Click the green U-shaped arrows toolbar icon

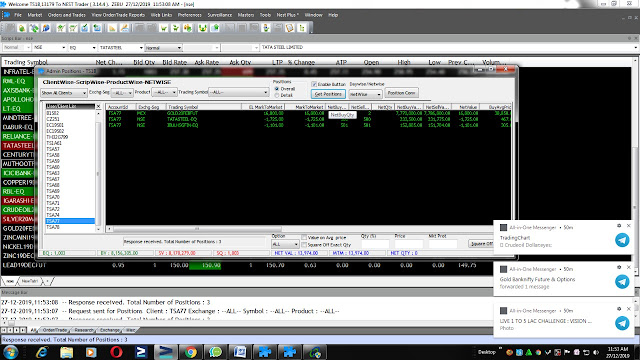tap(203, 28)
